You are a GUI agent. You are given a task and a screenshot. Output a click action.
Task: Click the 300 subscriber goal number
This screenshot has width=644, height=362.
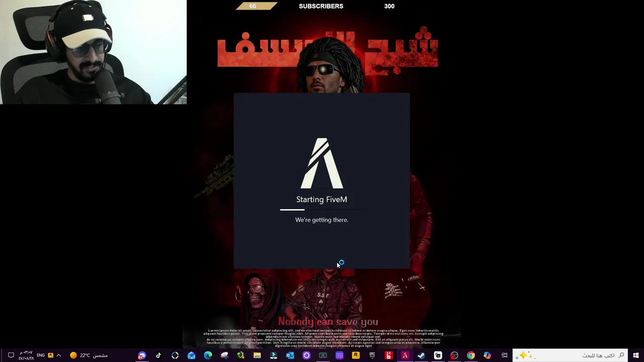pos(389,6)
